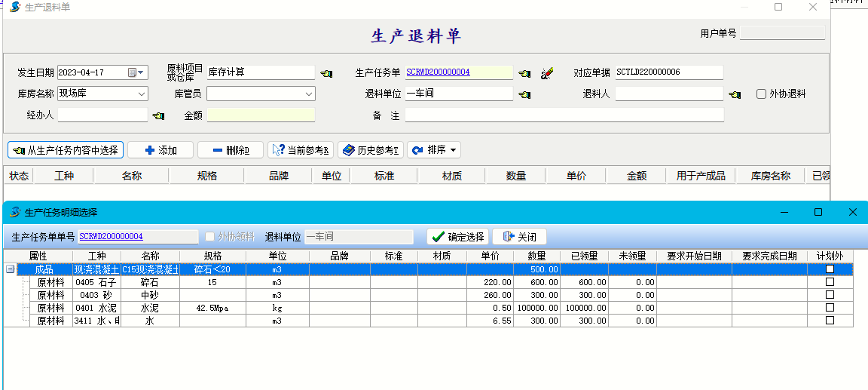Viewport: 868px width, 390px height.
Task: Open 历史参考 history reference
Action: click(x=370, y=150)
